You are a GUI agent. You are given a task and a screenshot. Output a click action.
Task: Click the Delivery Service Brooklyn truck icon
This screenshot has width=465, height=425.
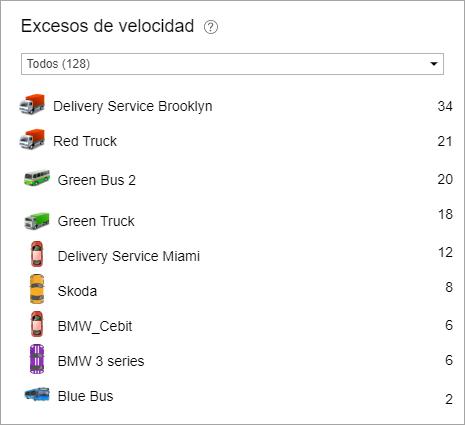coord(32,105)
